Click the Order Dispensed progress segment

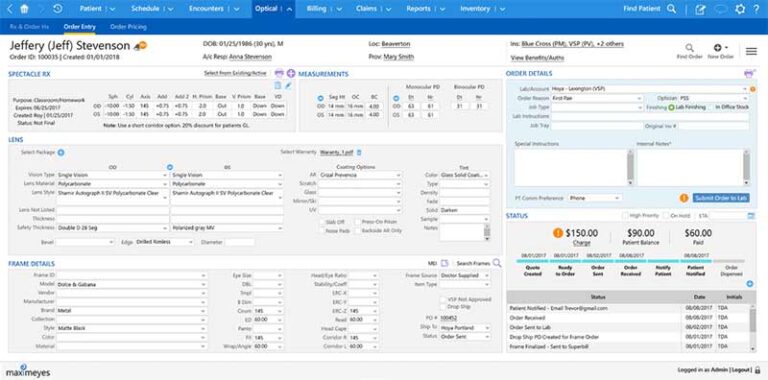point(729,262)
